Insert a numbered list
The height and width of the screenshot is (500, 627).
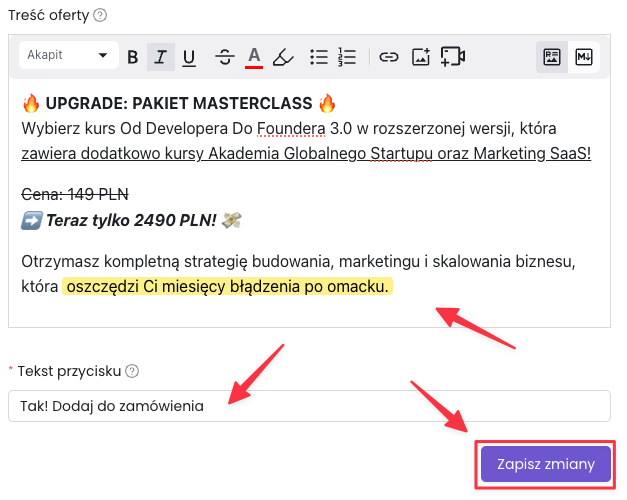(x=347, y=57)
